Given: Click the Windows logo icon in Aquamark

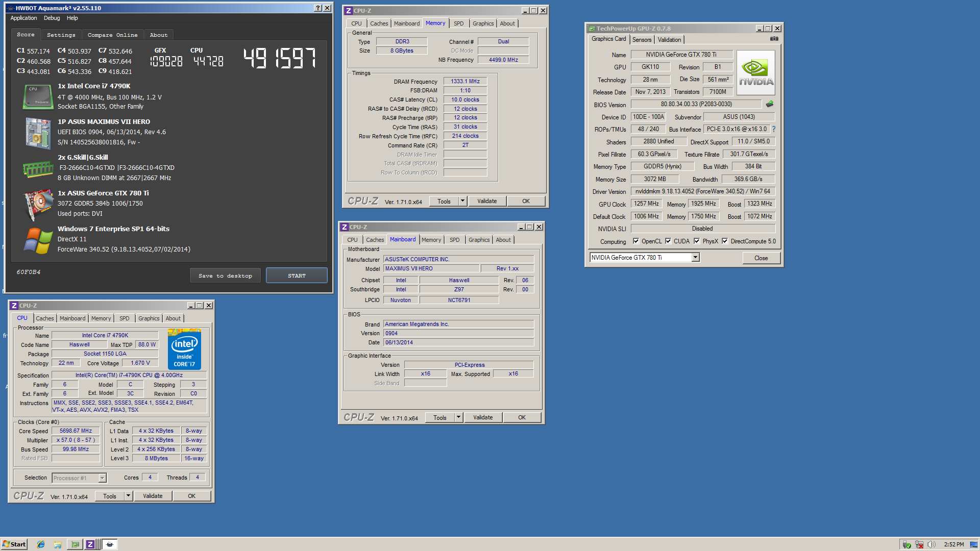Looking at the screenshot, I should pos(38,240).
